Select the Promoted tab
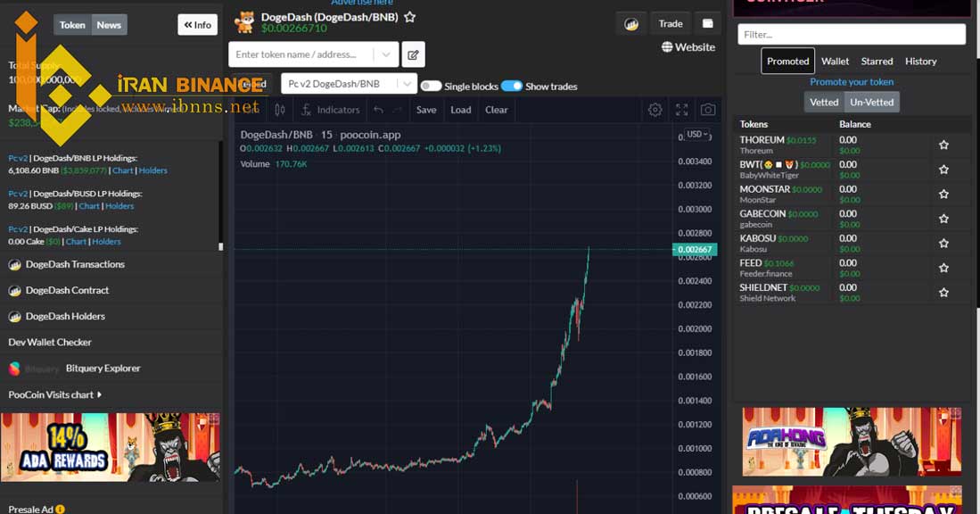This screenshot has width=980, height=514. tap(787, 62)
